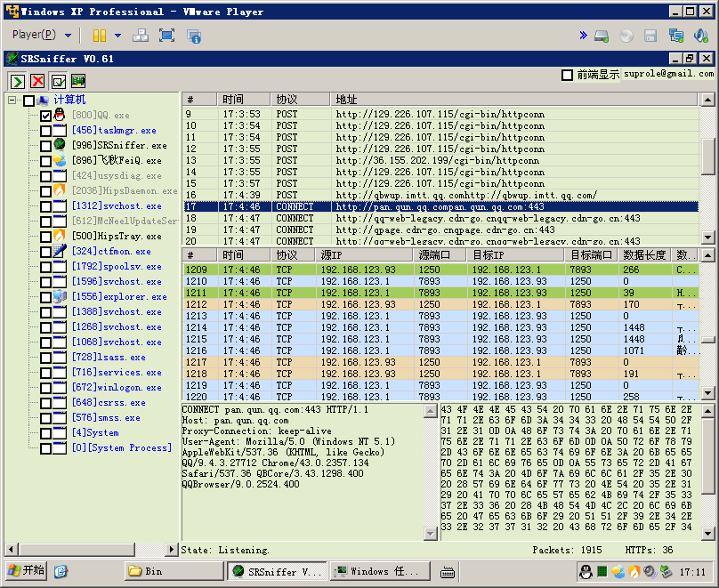Click the green network image toolbar icon

(x=78, y=81)
